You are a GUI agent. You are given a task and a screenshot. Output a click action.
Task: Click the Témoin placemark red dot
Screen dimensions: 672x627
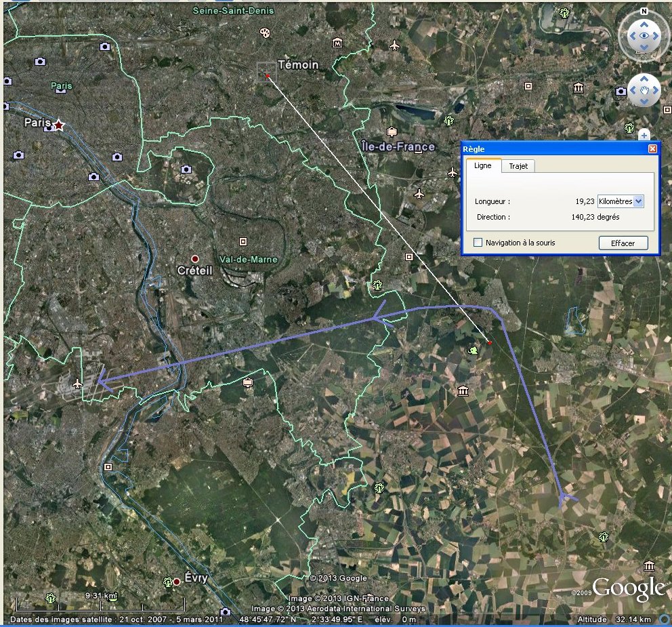click(268, 75)
